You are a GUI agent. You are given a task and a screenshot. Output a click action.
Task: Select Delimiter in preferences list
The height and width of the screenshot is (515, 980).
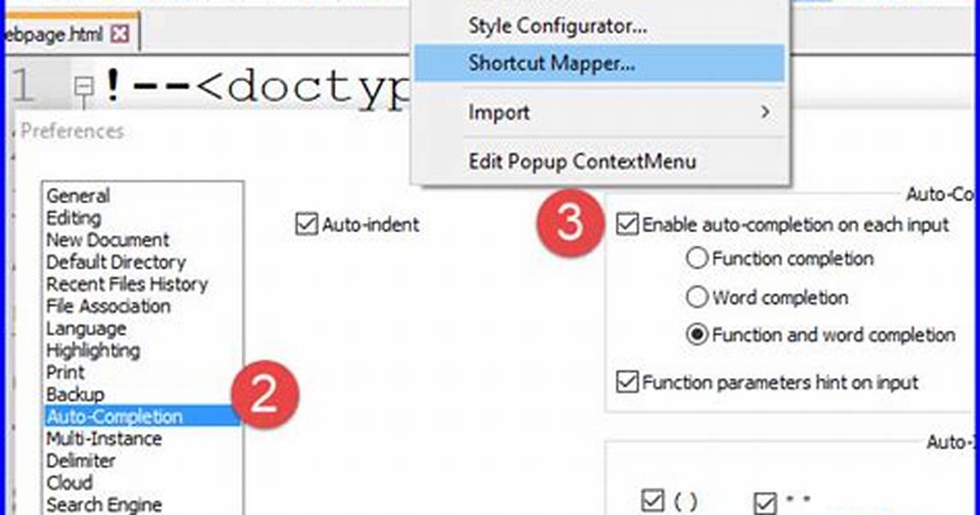[x=80, y=461]
